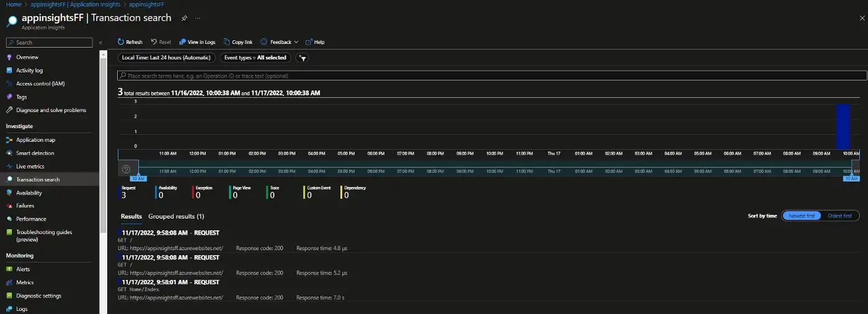Select Newest first sort order

802,216
